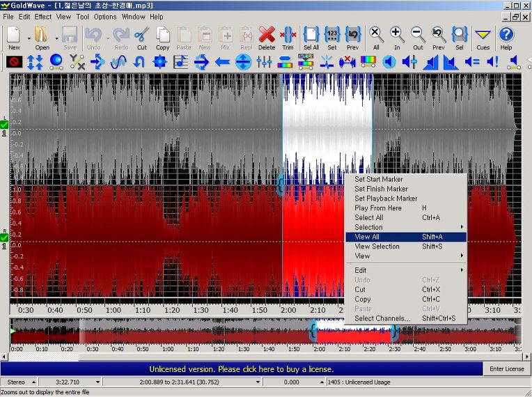Return to previous zoom with Prev magnifier icon

[x=439, y=38]
